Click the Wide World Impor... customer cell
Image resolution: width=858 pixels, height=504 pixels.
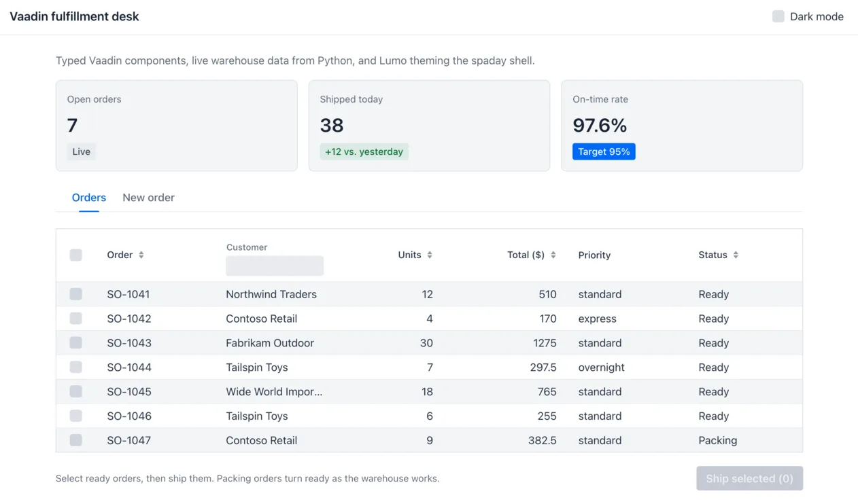point(274,392)
